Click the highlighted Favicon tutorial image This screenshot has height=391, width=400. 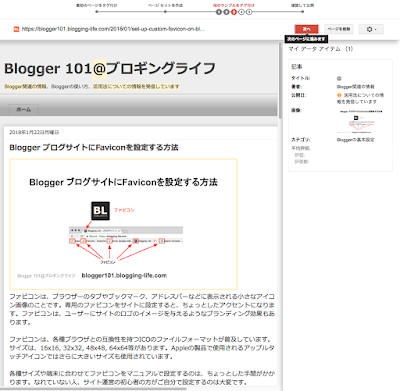tap(123, 224)
